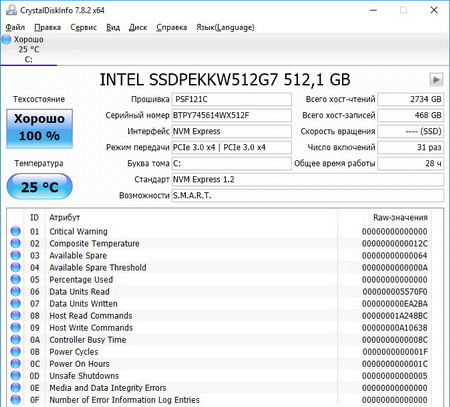The height and width of the screenshot is (407, 450).
Task: Click the 25 °C temperature button
Action: coord(39,187)
